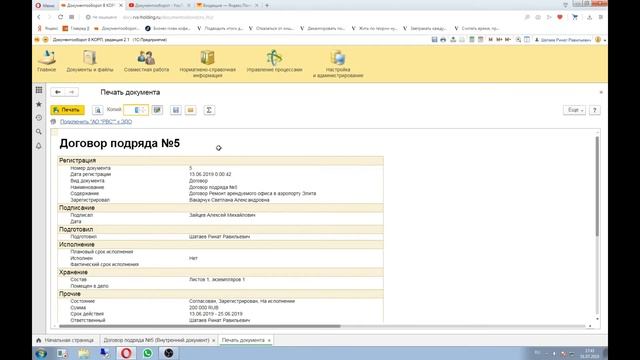The height and width of the screenshot is (360, 640).
Task: Open a new browser tab with plus
Action: pos(267,5)
